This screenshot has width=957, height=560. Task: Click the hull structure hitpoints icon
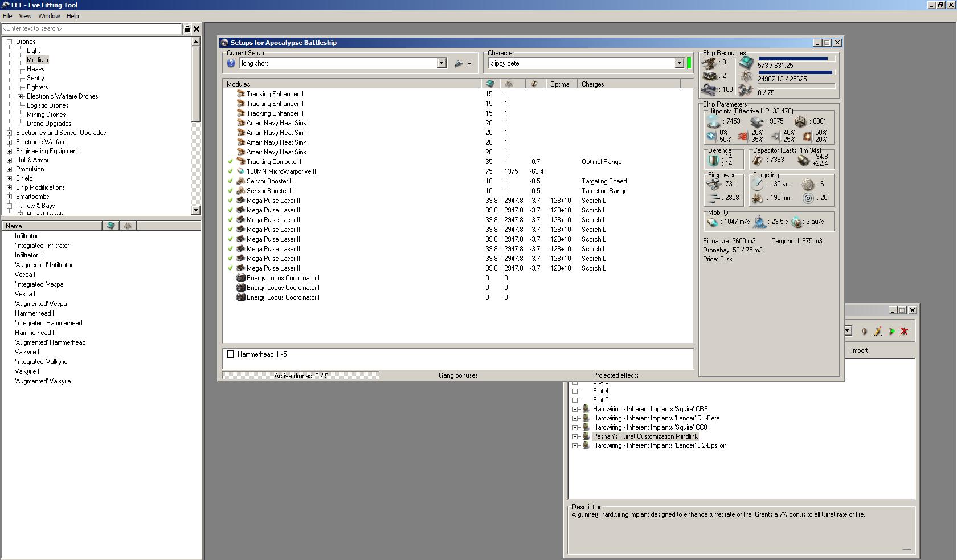[801, 121]
